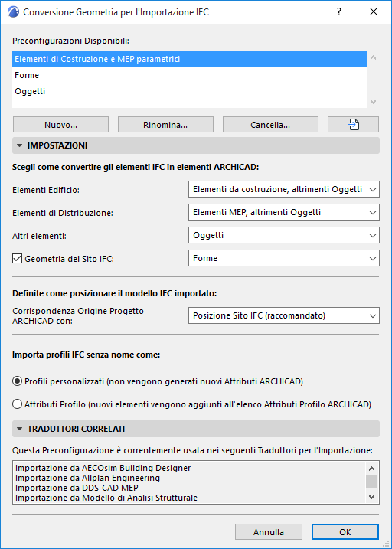Select Attributi Profilo radio option
The image size is (392, 549).
pos(17,404)
